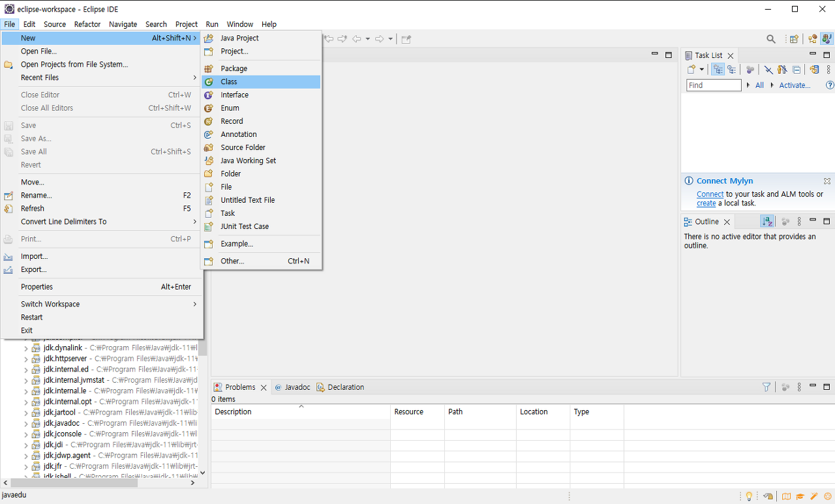Image resolution: width=835 pixels, height=504 pixels.
Task: Open the Window menu
Action: tap(240, 24)
